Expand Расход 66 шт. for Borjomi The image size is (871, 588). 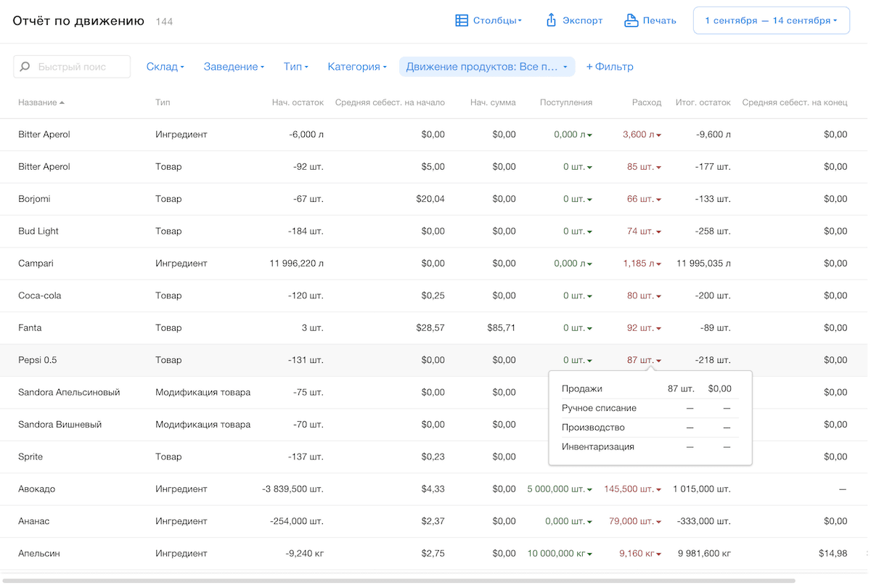[x=645, y=199]
